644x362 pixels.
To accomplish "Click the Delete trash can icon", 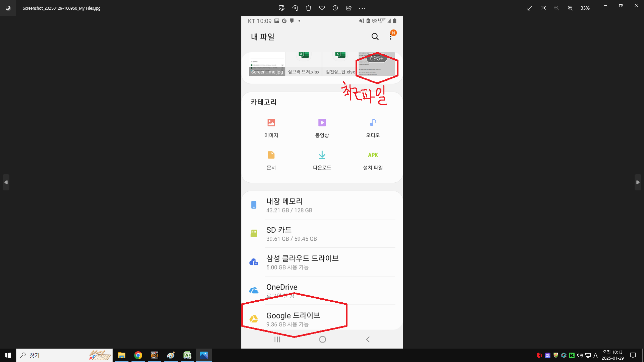I will tap(309, 8).
